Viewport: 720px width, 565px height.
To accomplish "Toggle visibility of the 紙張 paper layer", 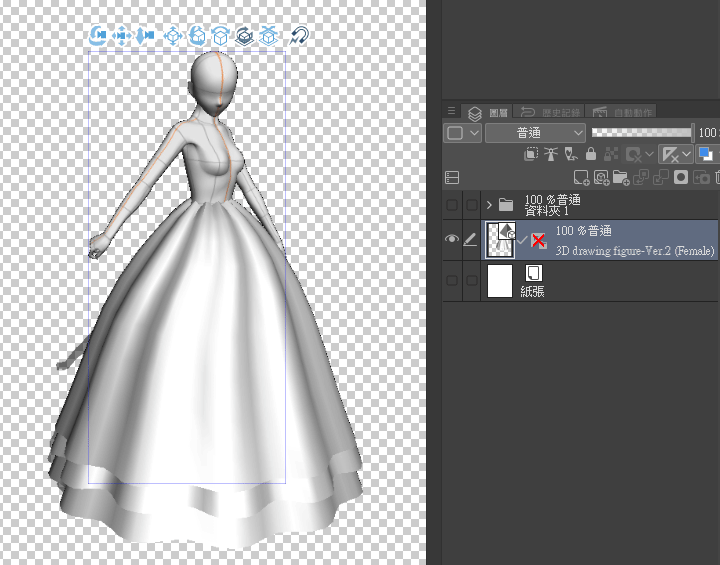I will [452, 281].
